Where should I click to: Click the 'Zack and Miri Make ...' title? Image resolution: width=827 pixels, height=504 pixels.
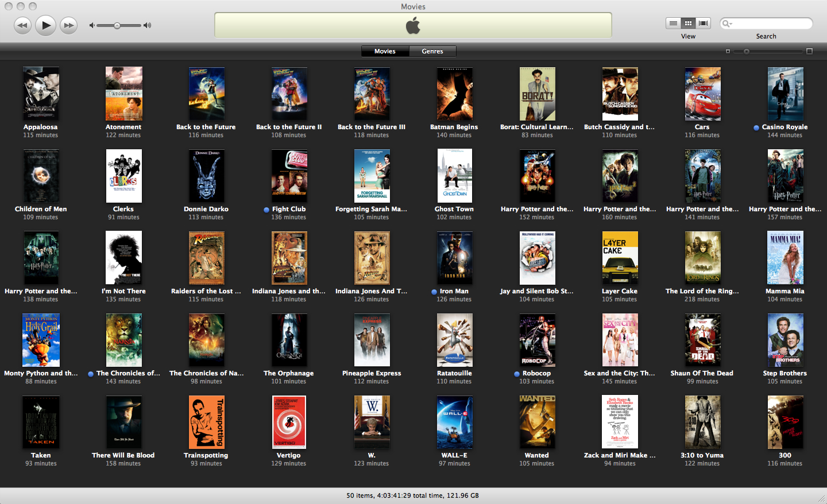tap(620, 455)
